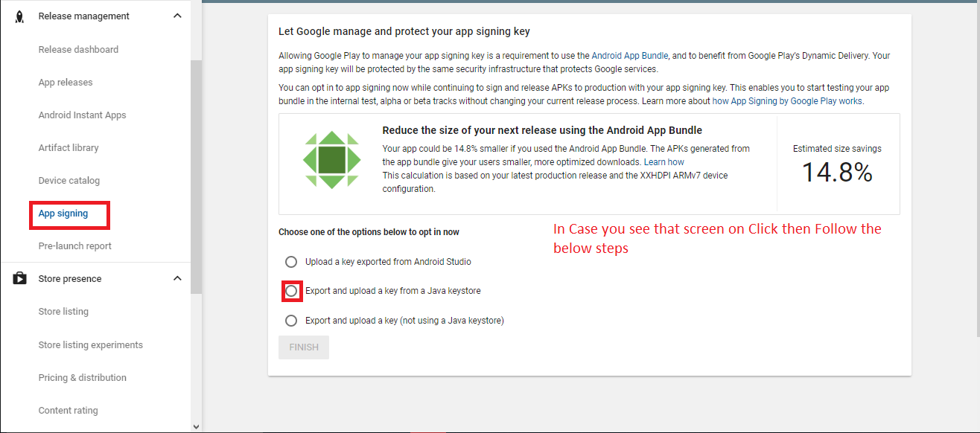Screen dimensions: 980x433
Task: Follow the how App Signing by Google Play works link
Action: pos(788,101)
